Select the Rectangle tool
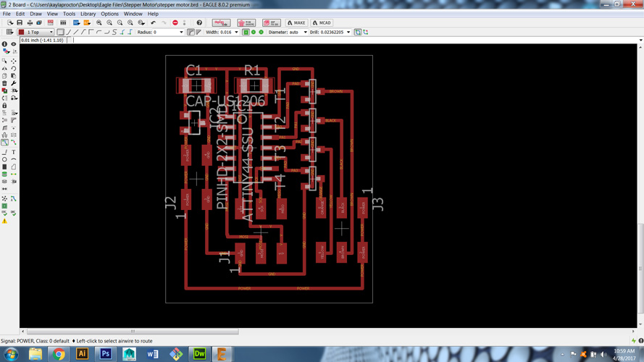Viewport: 644px width, 362px height. (x=4, y=167)
